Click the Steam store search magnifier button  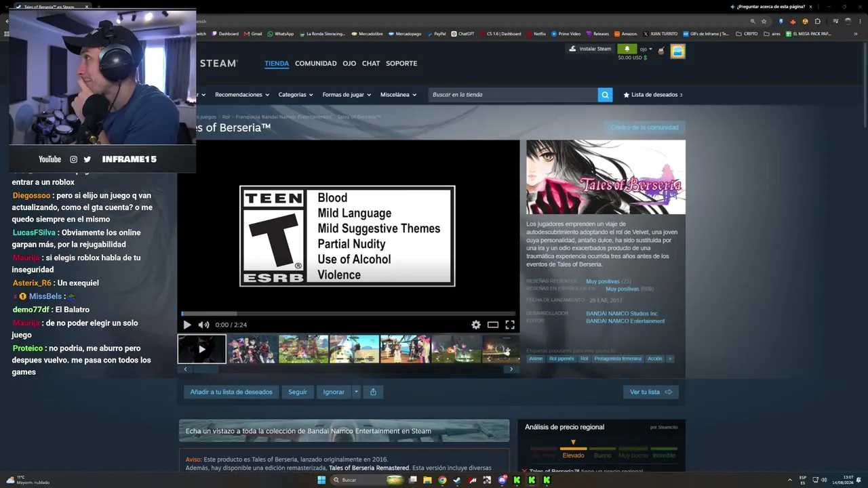pos(605,95)
